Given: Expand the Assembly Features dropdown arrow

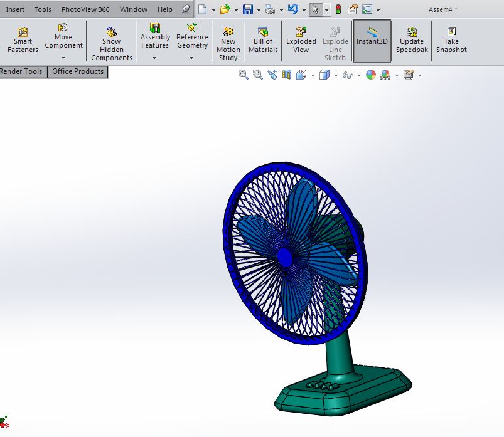Looking at the screenshot, I should 154,58.
